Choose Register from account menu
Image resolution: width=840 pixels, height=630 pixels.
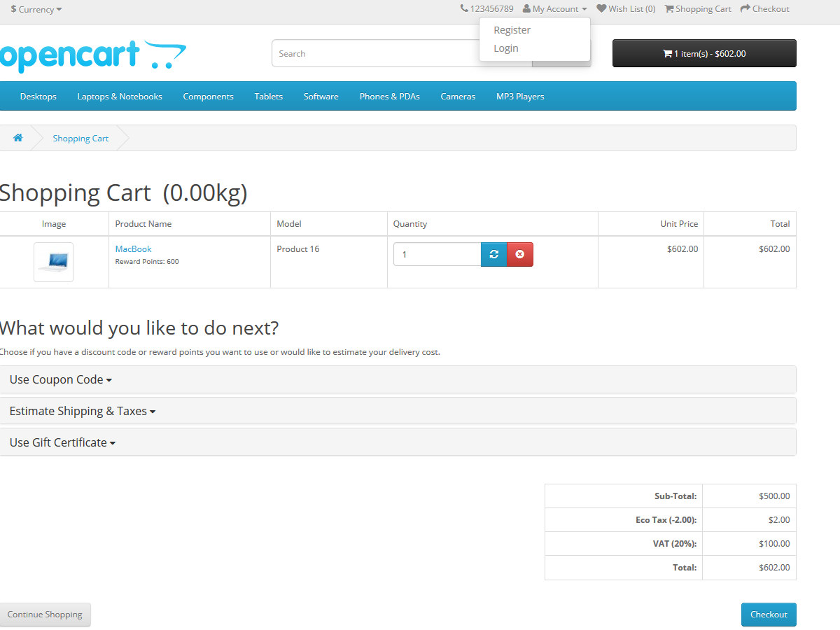[512, 30]
